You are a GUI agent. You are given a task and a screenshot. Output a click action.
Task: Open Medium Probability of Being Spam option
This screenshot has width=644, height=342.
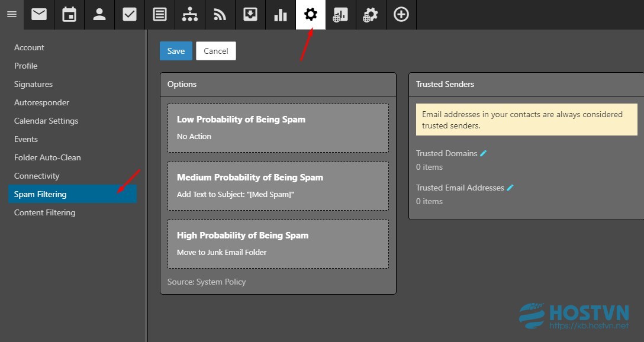pos(278,186)
